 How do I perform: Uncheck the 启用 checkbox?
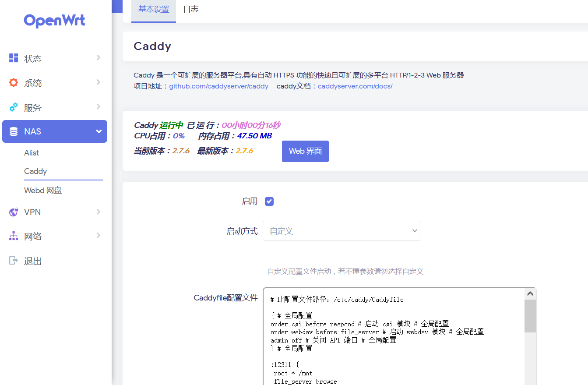point(269,201)
